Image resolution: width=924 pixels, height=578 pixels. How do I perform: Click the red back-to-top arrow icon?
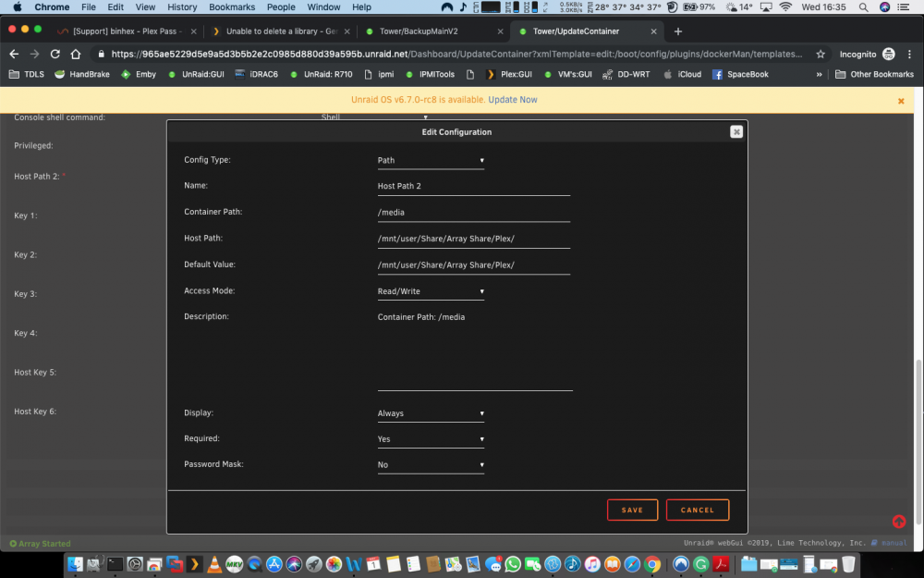pos(899,522)
